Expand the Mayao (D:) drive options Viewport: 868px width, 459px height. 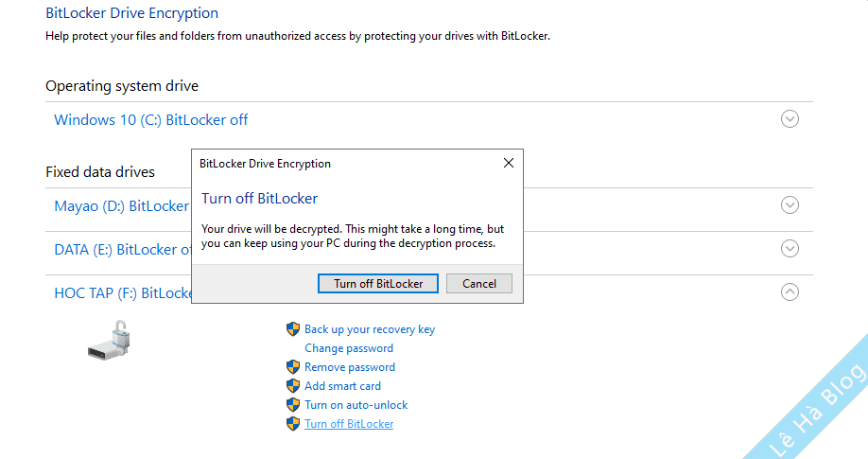[x=790, y=205]
